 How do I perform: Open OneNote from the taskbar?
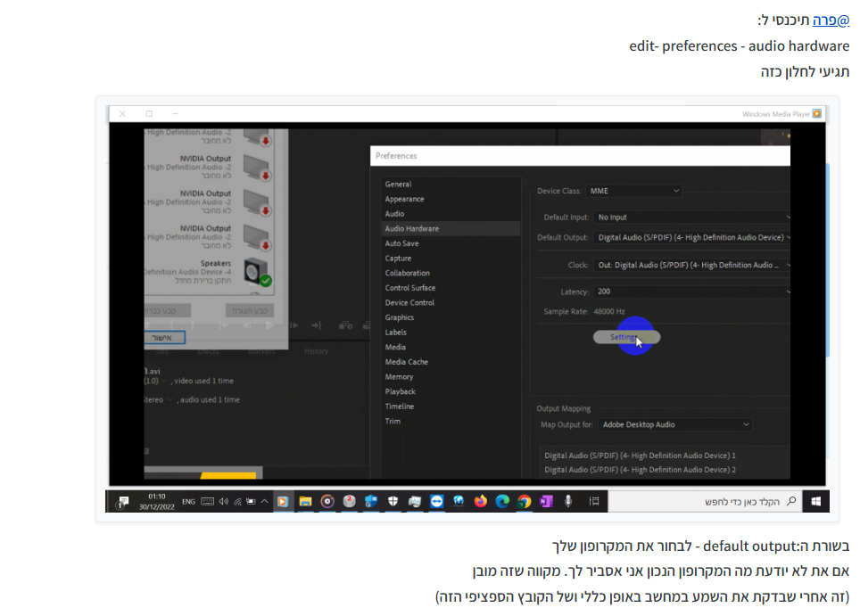pos(546,501)
